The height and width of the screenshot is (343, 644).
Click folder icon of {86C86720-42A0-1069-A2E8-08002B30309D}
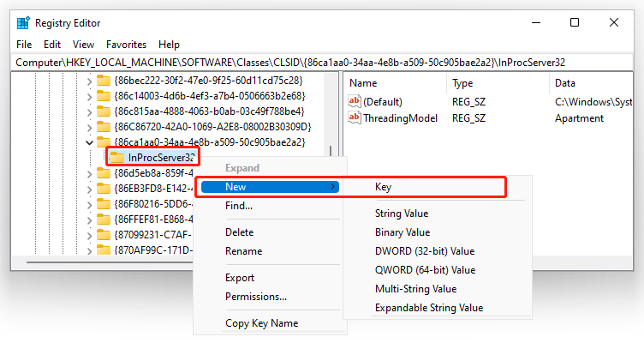pyautogui.click(x=104, y=127)
